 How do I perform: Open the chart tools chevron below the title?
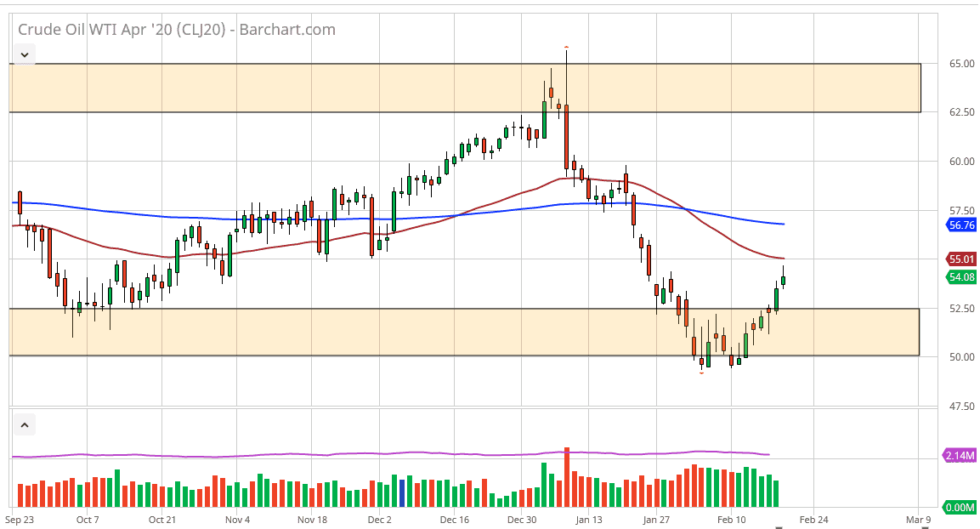tap(25, 54)
